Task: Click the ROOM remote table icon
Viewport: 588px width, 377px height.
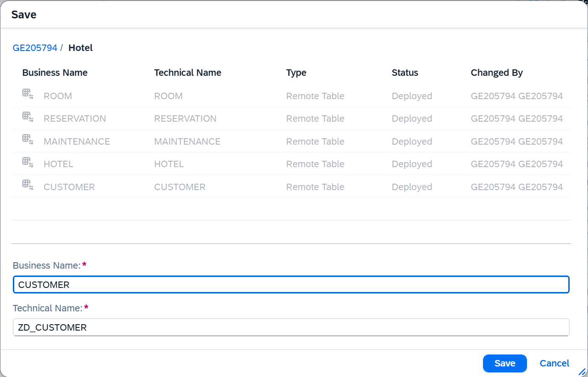Action: click(x=28, y=94)
